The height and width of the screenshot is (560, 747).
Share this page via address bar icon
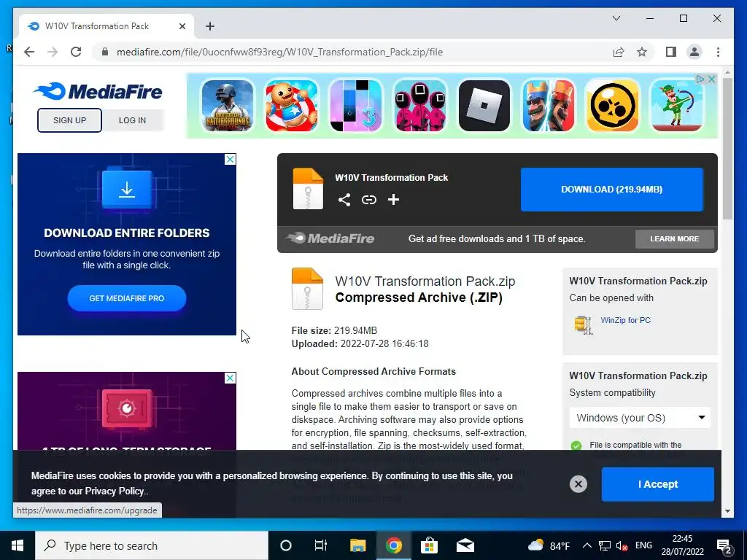click(619, 52)
